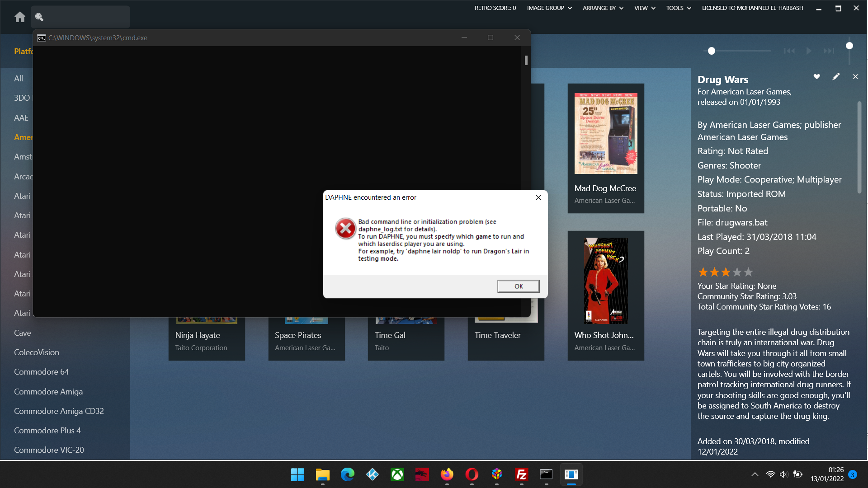The image size is (868, 488).
Task: Click OK in DAPHNE error dialog
Action: point(519,286)
